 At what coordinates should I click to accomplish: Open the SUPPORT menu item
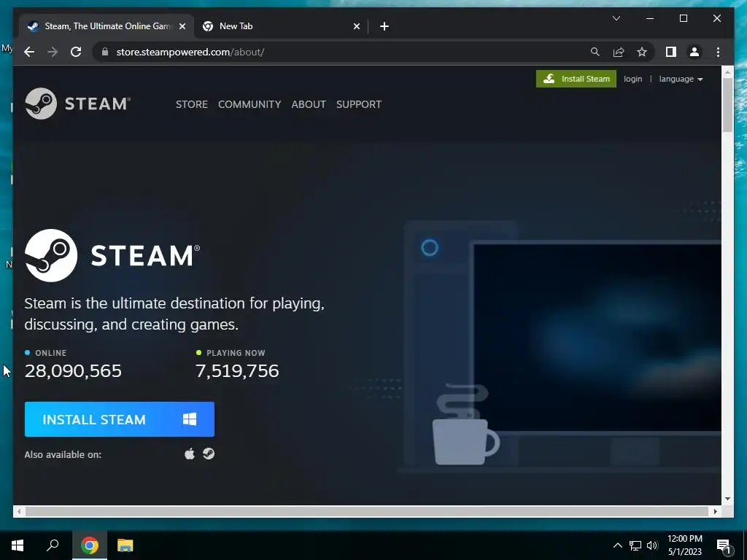pos(359,104)
